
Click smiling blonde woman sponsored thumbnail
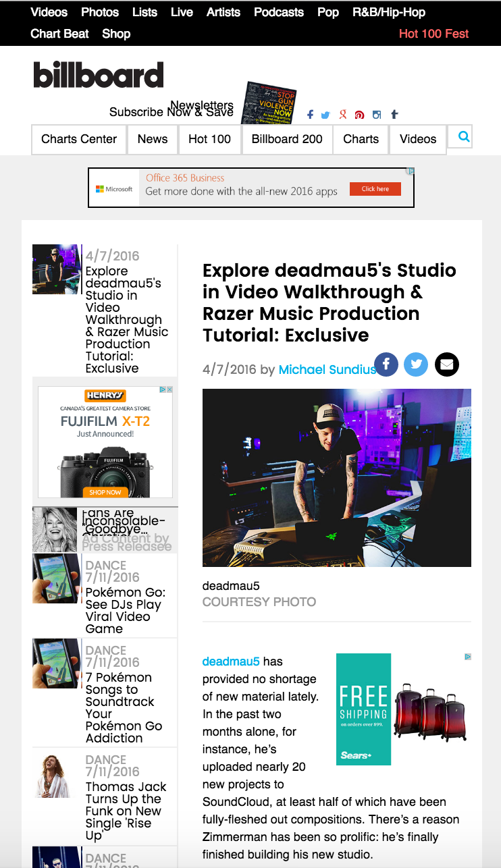pyautogui.click(x=56, y=530)
